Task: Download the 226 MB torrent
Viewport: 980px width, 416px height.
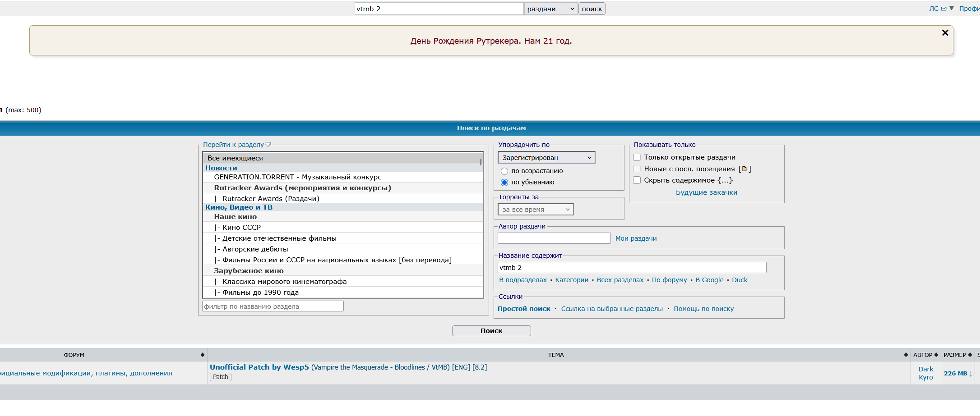Action: pos(958,374)
